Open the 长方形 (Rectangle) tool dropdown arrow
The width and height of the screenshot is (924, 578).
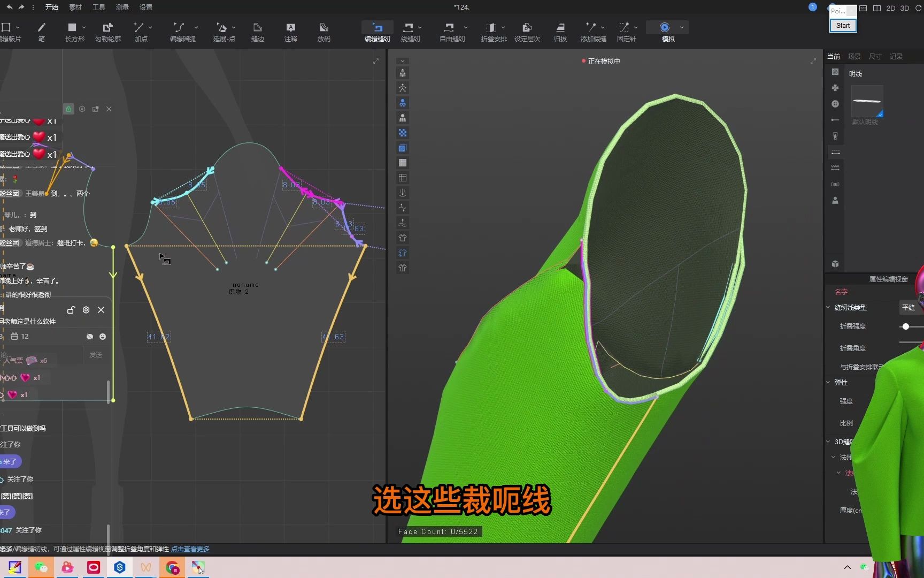coord(84,27)
